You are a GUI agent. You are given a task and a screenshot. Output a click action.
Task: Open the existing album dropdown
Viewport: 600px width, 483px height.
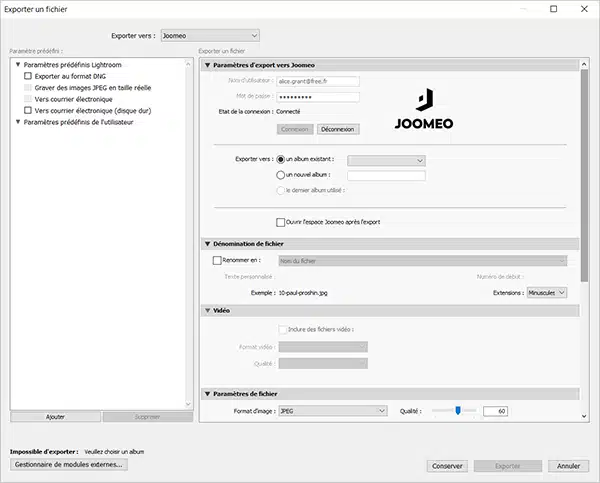point(386,160)
